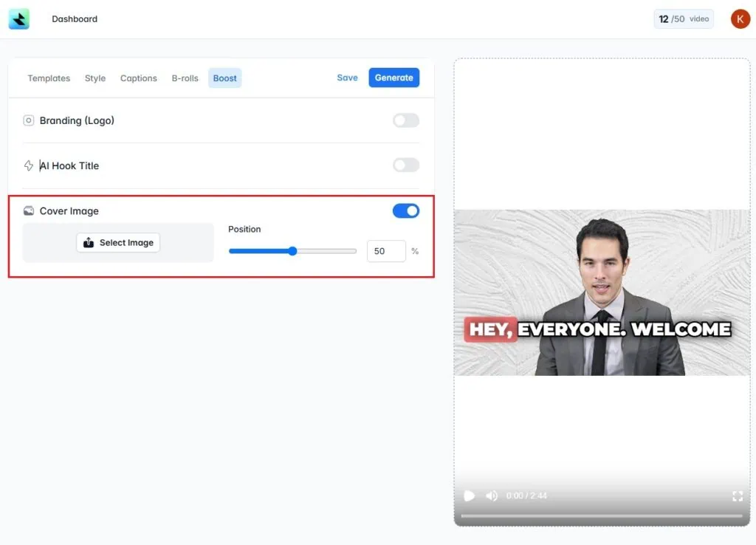This screenshot has height=545, width=756.
Task: Click the Cover Image label
Action: pyautogui.click(x=69, y=211)
